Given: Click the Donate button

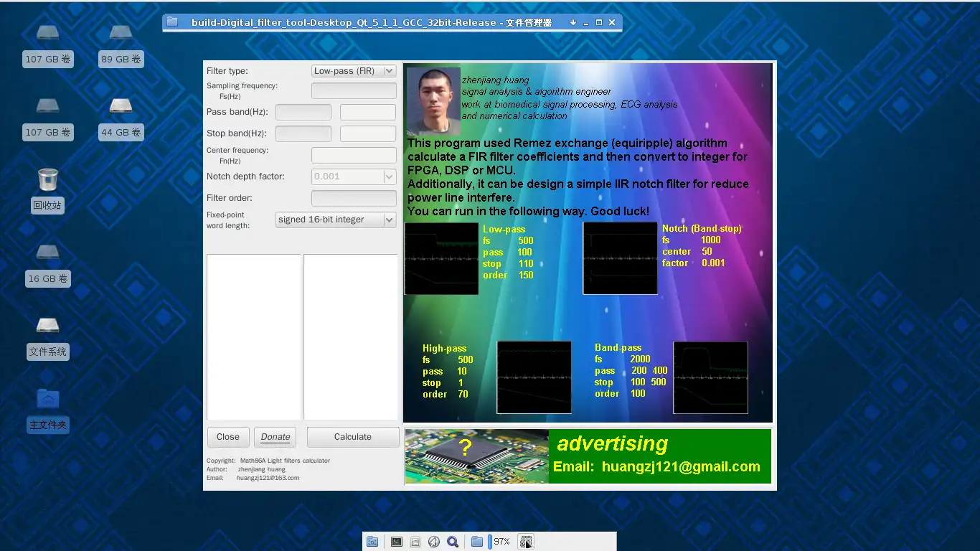Looking at the screenshot, I should pyautogui.click(x=275, y=437).
